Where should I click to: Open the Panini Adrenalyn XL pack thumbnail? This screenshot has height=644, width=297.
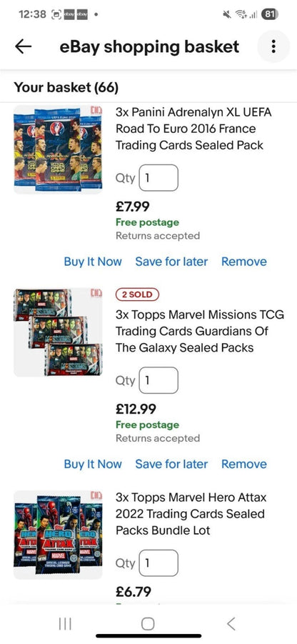click(58, 149)
